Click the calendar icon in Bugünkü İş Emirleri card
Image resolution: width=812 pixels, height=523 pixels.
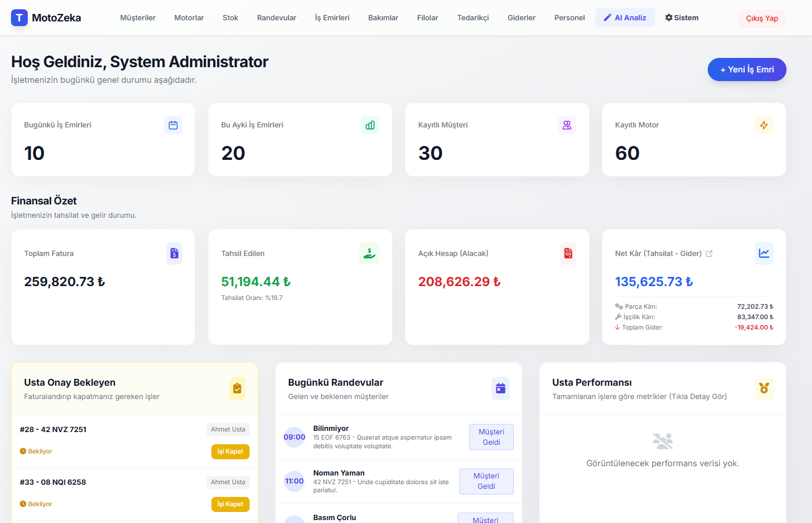pos(173,125)
